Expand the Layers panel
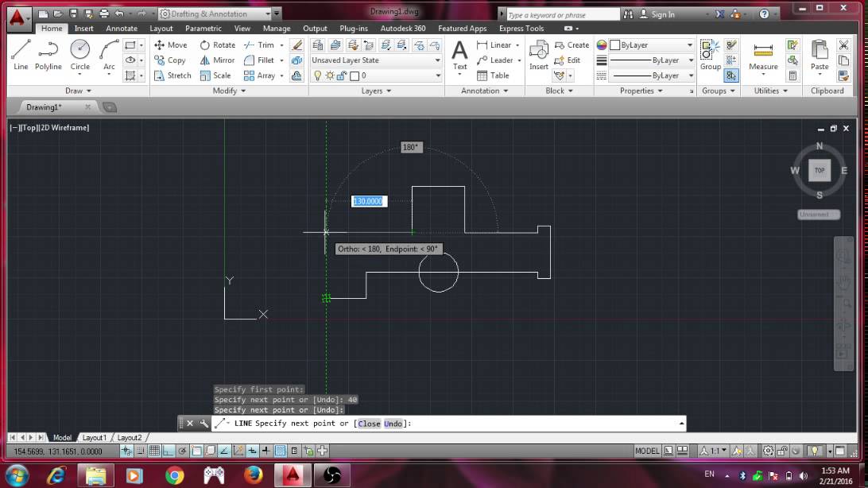Image resolution: width=868 pixels, height=488 pixels. (x=377, y=91)
